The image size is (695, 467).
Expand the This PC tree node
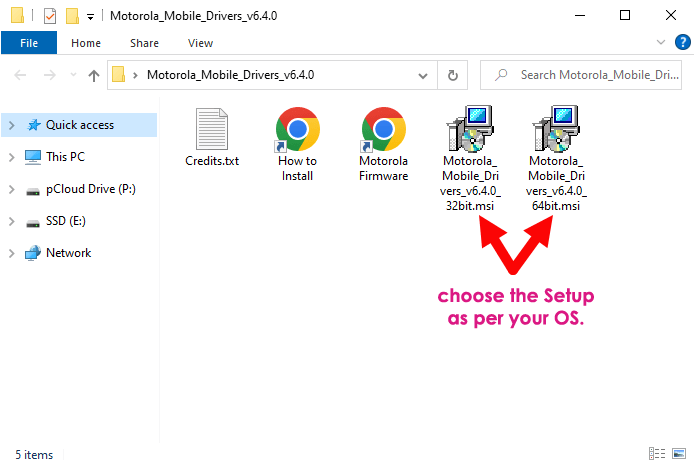[12, 157]
